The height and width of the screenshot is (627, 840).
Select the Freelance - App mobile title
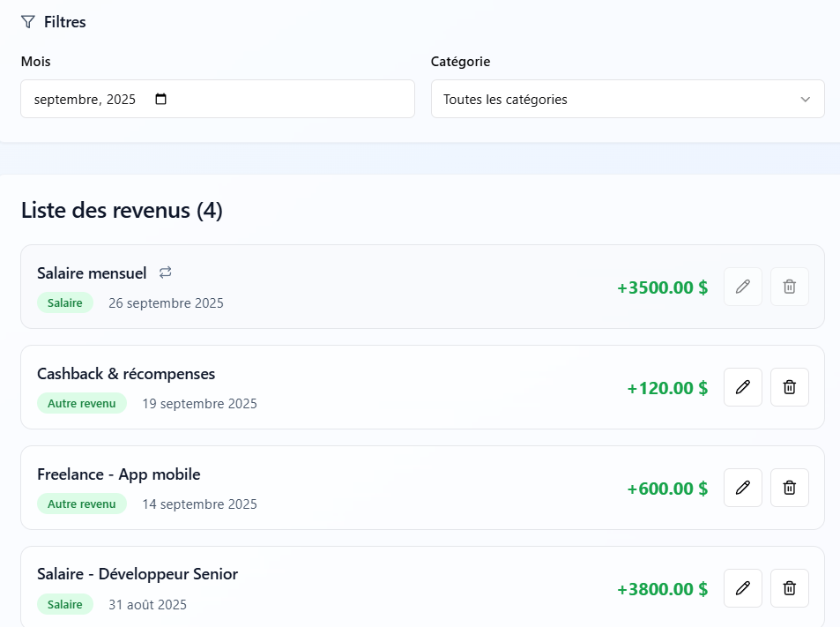click(x=119, y=474)
